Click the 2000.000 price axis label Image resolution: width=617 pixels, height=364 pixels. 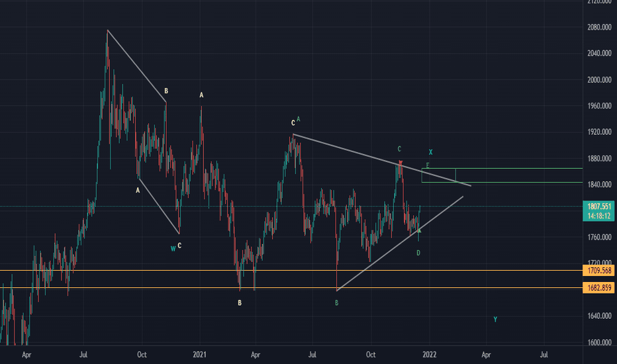tap(599, 80)
